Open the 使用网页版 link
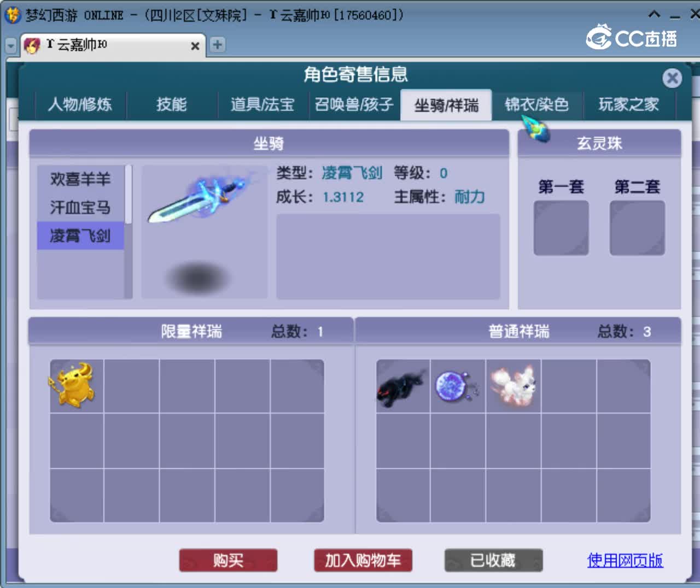Viewport: 700px width, 588px height. pyautogui.click(x=625, y=560)
